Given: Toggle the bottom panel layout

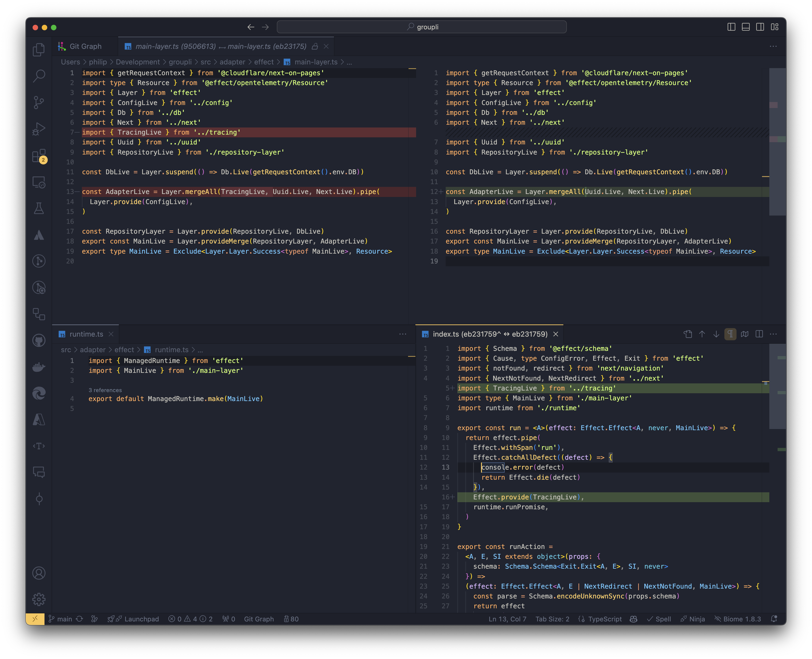Looking at the screenshot, I should pyautogui.click(x=745, y=27).
